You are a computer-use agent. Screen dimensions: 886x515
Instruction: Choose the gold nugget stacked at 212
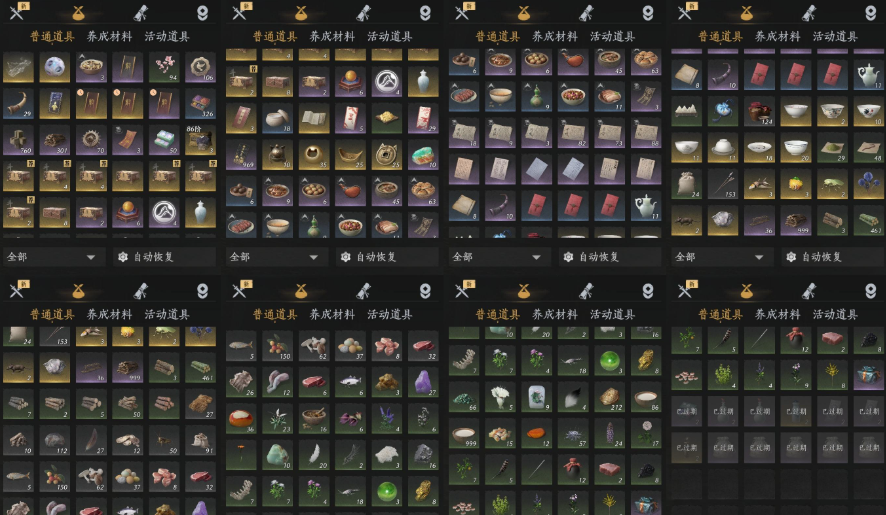click(610, 397)
